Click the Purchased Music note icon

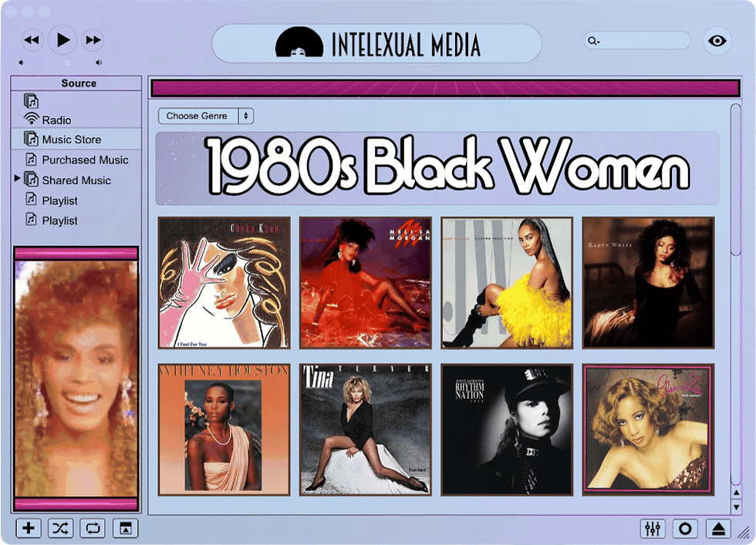[x=31, y=159]
